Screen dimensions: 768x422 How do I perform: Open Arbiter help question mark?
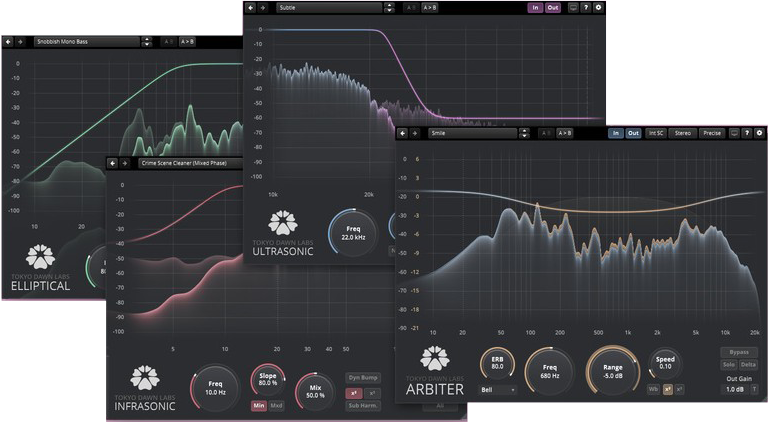746,133
